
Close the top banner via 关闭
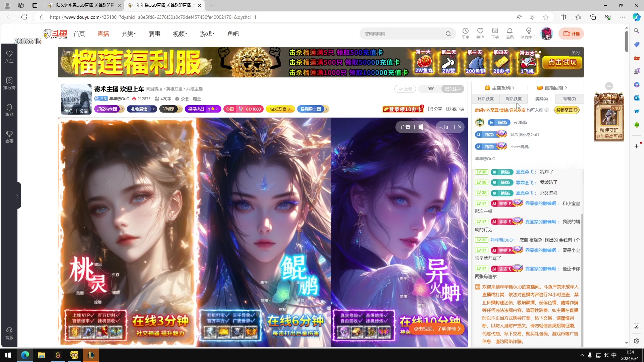coord(576,53)
